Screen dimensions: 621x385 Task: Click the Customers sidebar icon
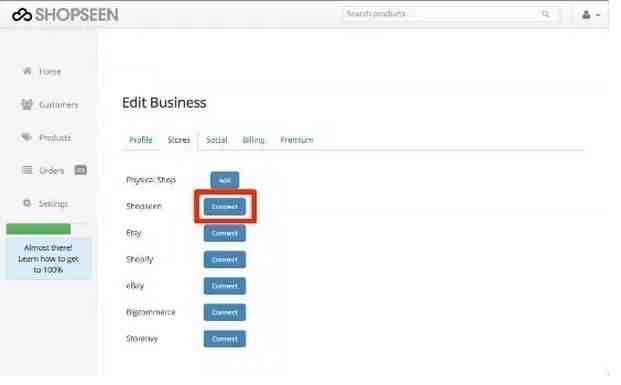pos(27,105)
